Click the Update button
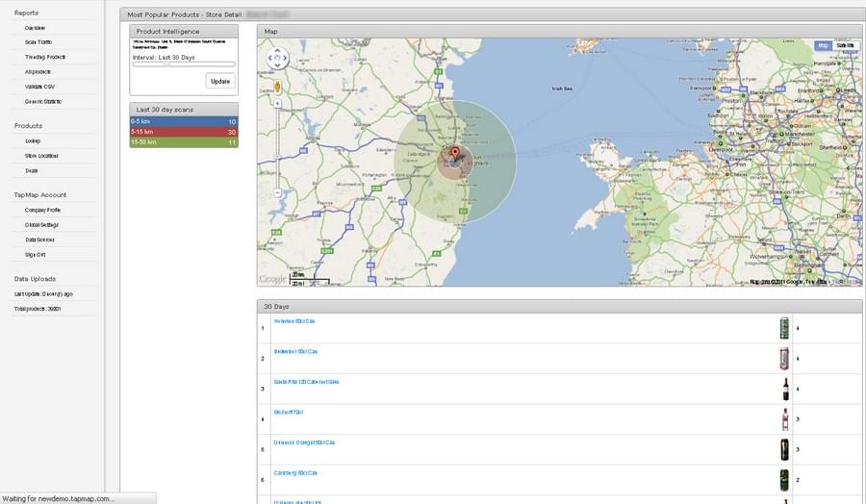Image resolution: width=866 pixels, height=504 pixels. (220, 81)
